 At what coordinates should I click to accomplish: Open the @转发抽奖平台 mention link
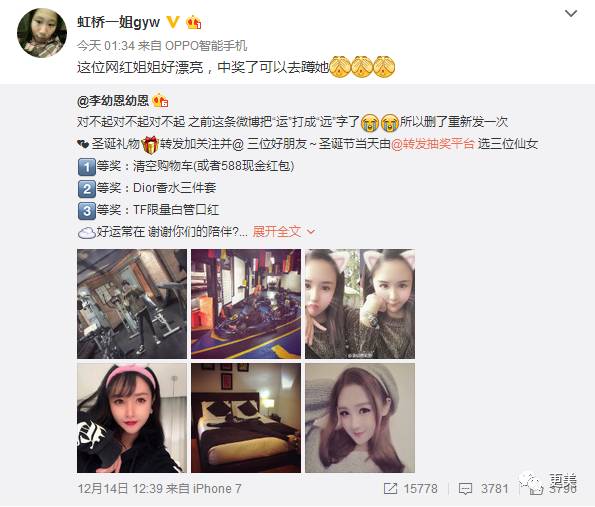coord(433,144)
